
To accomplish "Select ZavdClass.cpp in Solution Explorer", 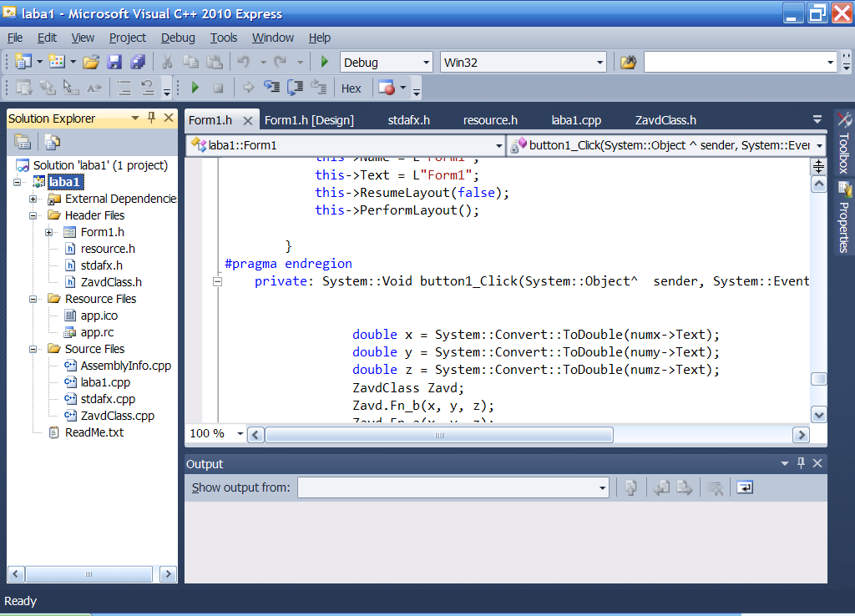I will [x=117, y=416].
